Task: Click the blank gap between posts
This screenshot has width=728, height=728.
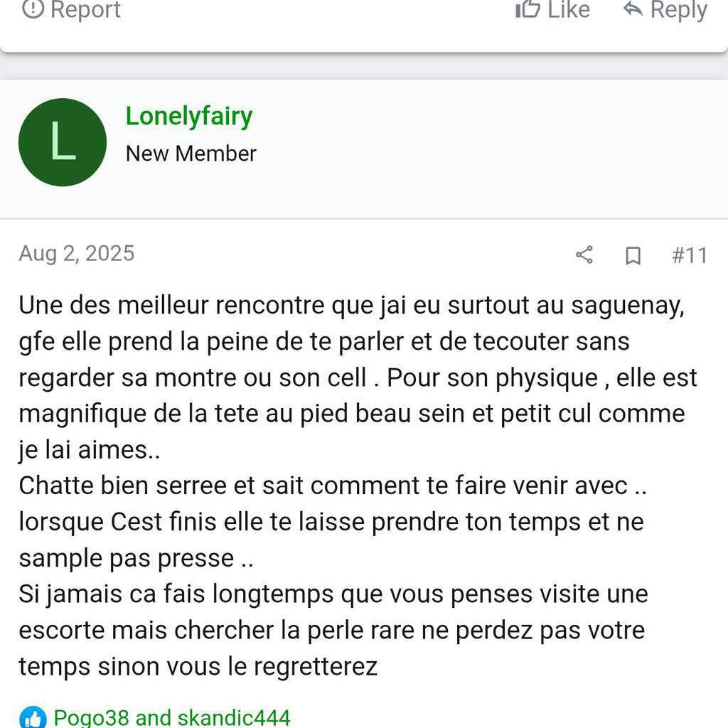Action: (x=364, y=66)
